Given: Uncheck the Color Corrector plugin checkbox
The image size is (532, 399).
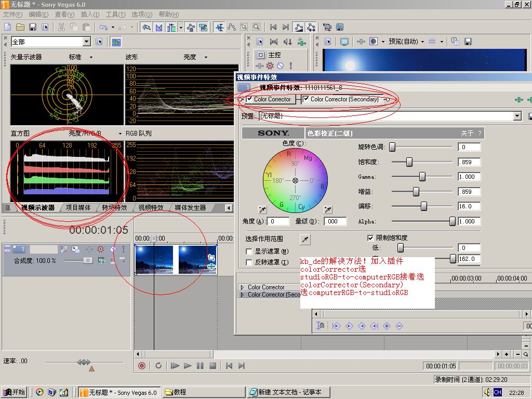Looking at the screenshot, I should (x=250, y=99).
